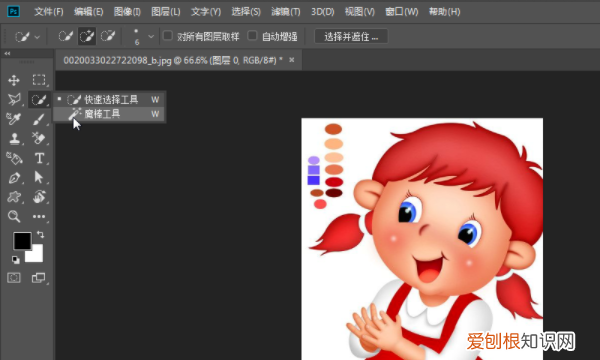Select the Background Eraser tool
The width and height of the screenshot is (600, 360).
[39, 138]
